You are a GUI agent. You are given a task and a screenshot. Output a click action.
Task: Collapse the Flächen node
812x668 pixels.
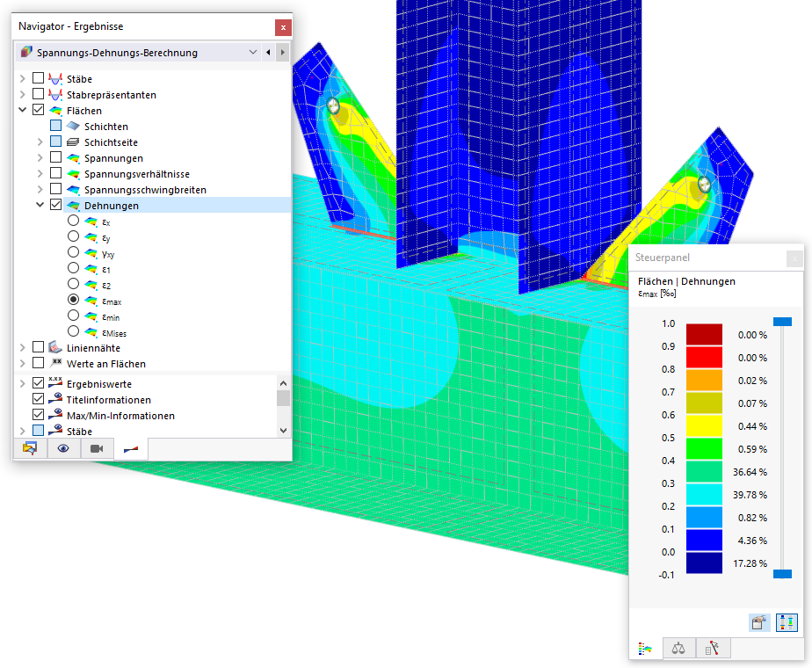[x=22, y=110]
